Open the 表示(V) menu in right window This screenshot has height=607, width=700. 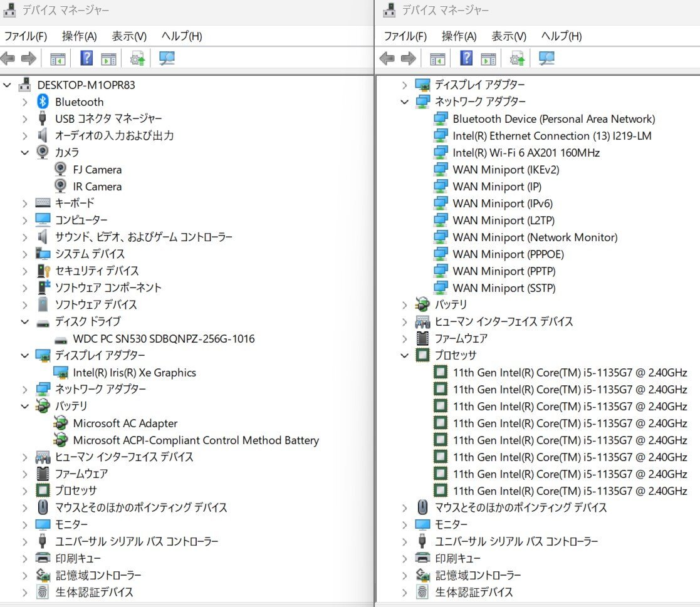point(508,36)
